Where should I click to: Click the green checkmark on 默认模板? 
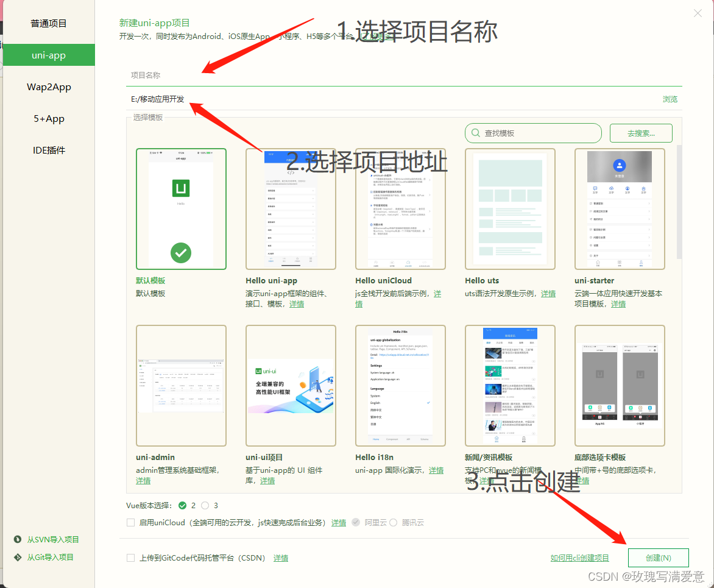click(x=181, y=253)
